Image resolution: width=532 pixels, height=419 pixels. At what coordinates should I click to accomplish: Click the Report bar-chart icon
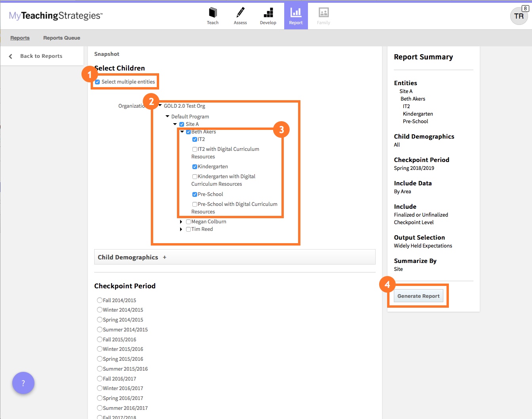click(296, 13)
